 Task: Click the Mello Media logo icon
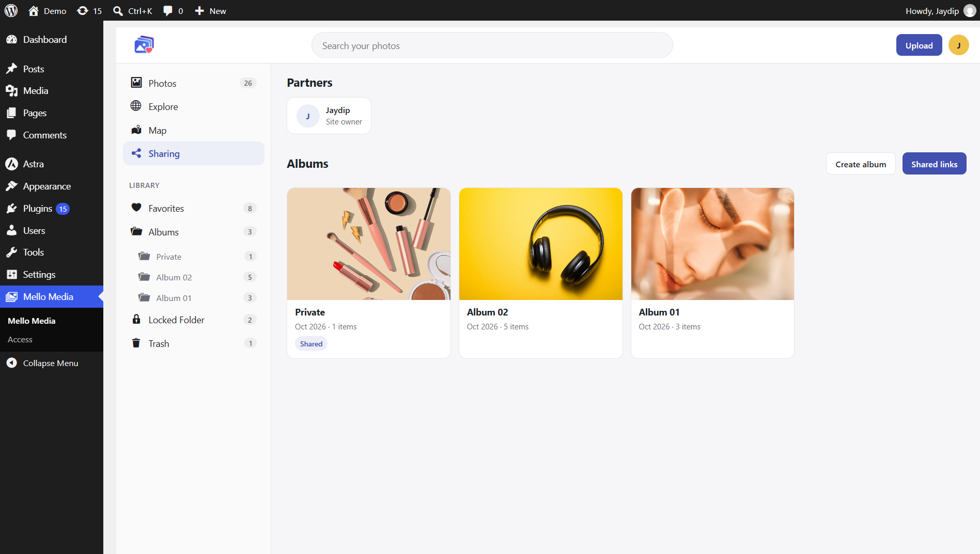(x=144, y=45)
